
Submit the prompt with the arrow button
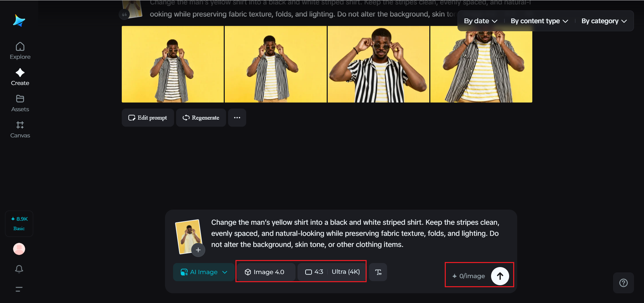500,276
